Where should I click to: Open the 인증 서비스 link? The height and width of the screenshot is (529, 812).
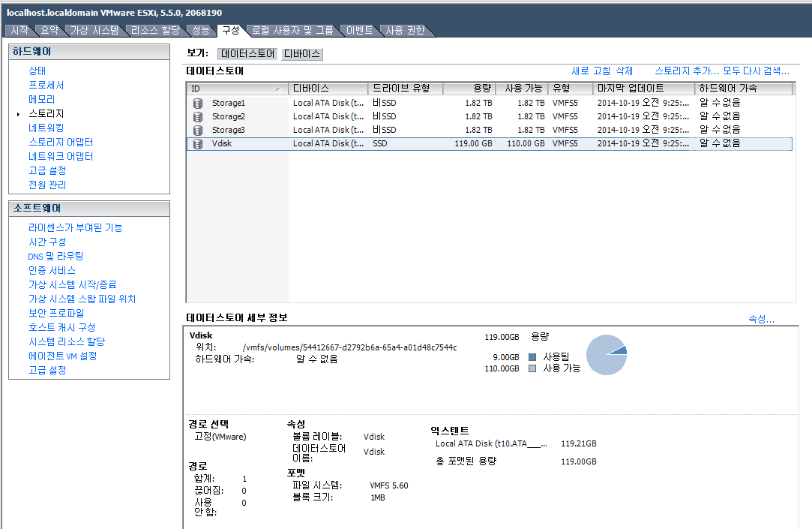pos(52,270)
